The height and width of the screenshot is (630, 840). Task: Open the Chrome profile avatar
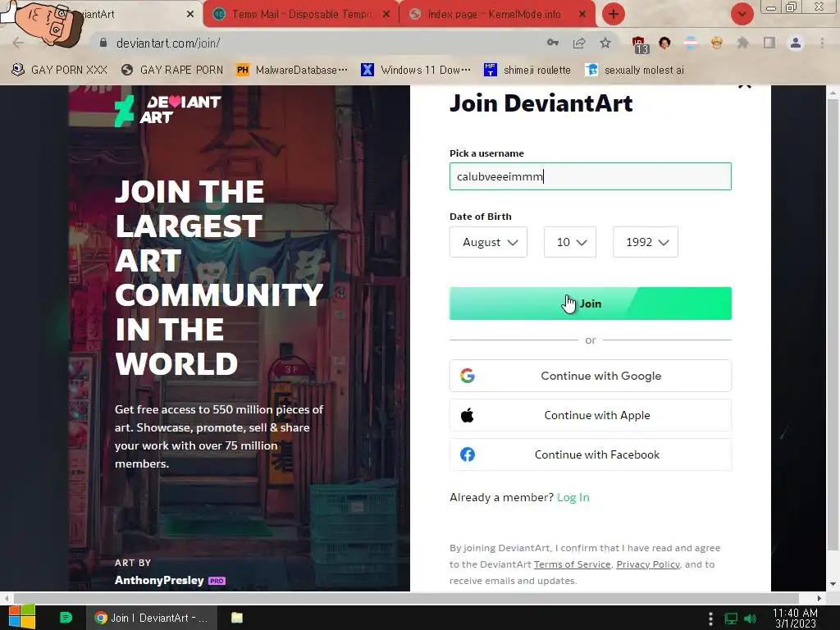click(796, 43)
